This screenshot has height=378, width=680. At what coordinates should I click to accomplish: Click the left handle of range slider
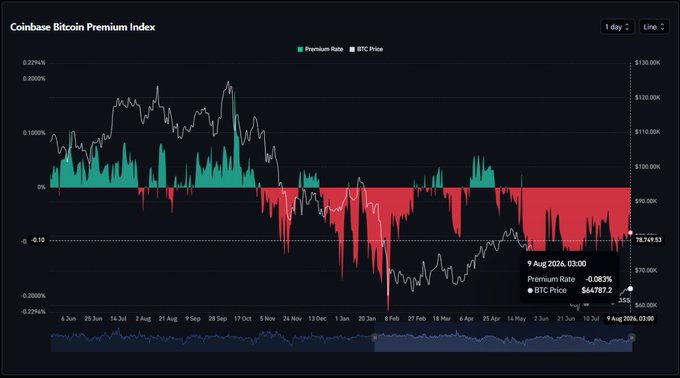click(375, 337)
